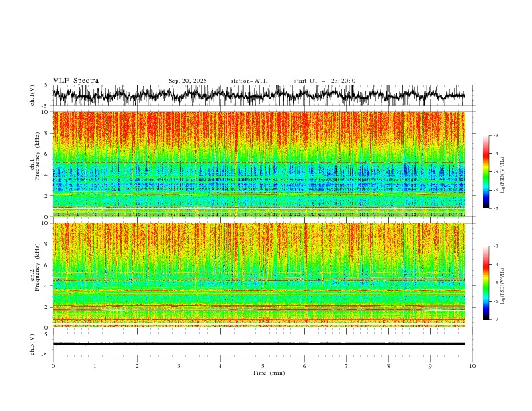
Task: Click the "-3" tick on ch.1 colorbar
Action: click(495, 135)
